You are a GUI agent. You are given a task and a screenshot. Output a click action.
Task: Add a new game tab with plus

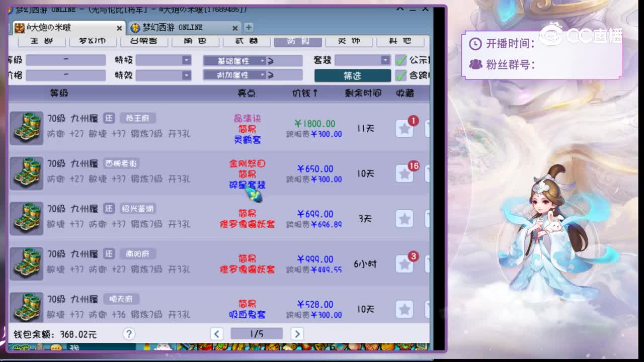(x=249, y=27)
